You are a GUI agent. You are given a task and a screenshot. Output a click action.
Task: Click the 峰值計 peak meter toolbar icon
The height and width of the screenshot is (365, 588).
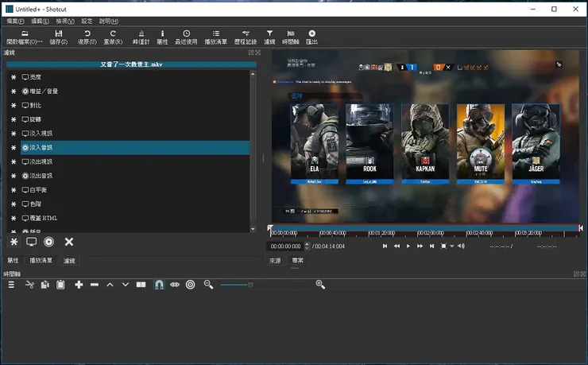(141, 37)
